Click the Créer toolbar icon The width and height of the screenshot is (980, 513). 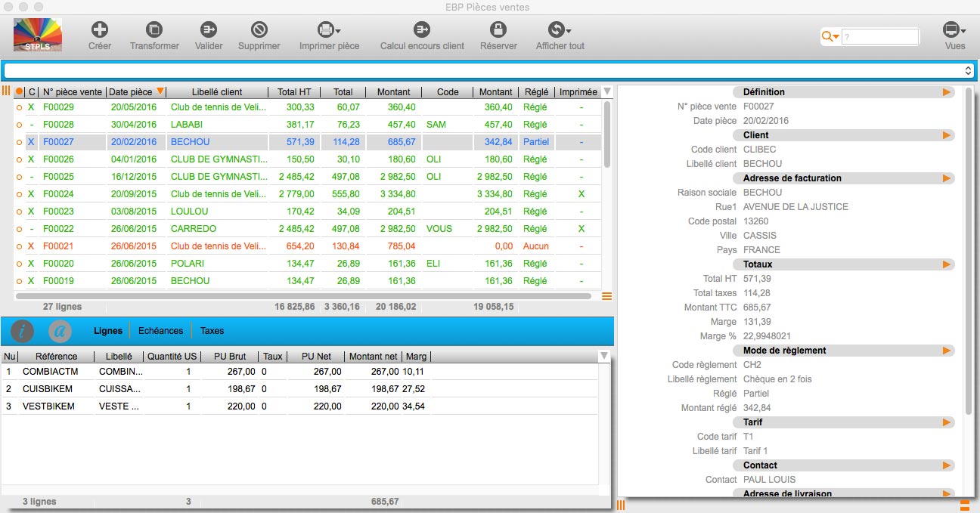click(x=99, y=30)
